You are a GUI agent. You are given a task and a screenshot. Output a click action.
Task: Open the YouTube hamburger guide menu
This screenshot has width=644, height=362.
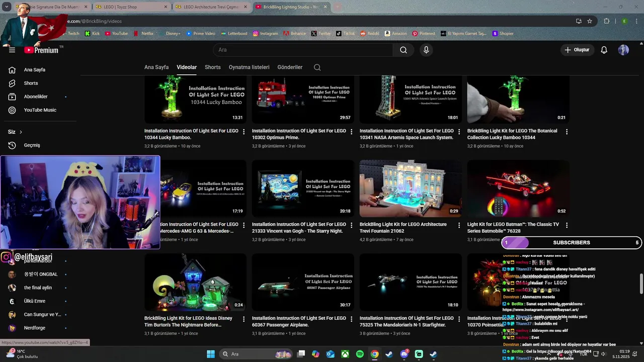point(12,50)
